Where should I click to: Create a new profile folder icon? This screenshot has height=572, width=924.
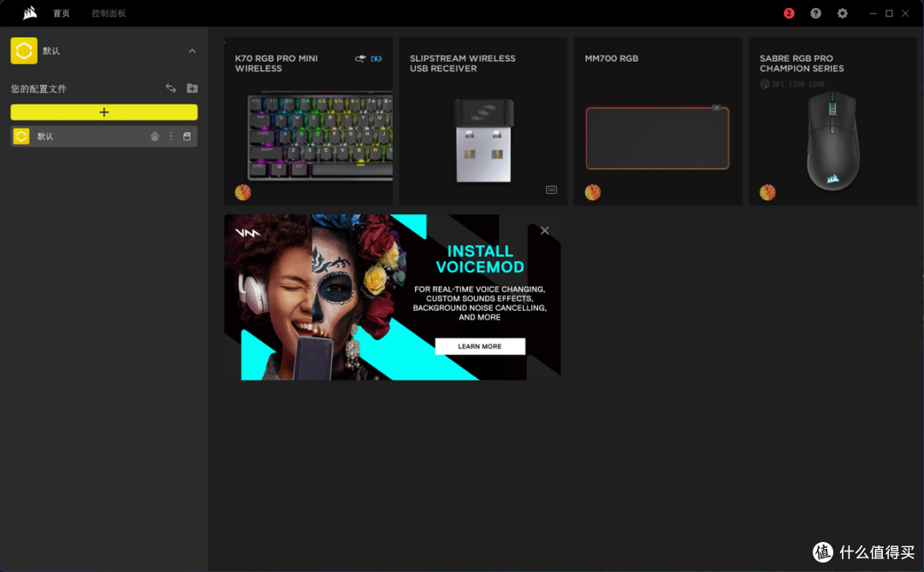click(x=192, y=88)
